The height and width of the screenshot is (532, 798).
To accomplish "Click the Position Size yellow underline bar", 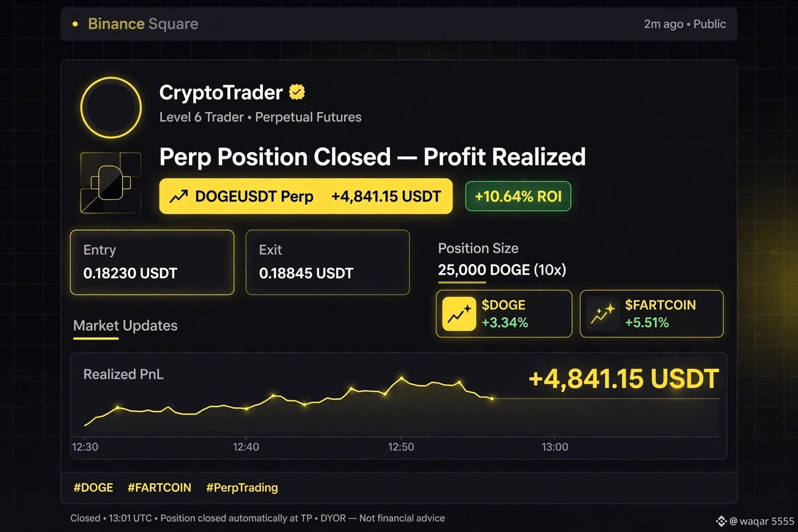I will (462, 283).
